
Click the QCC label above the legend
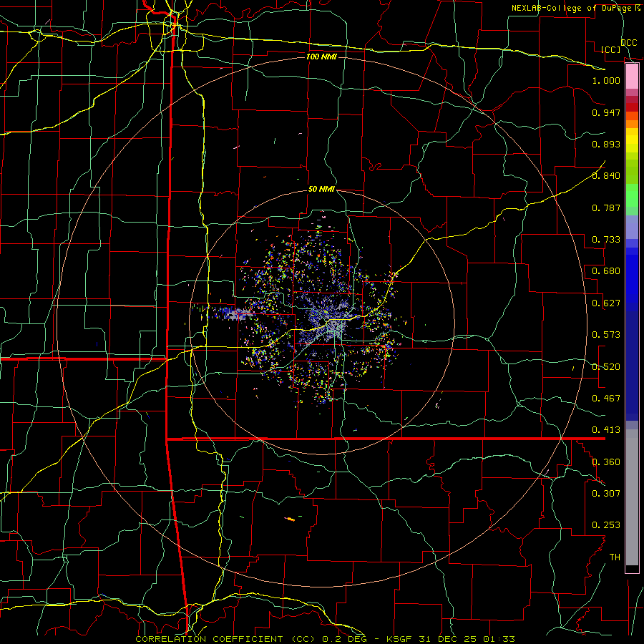point(628,43)
